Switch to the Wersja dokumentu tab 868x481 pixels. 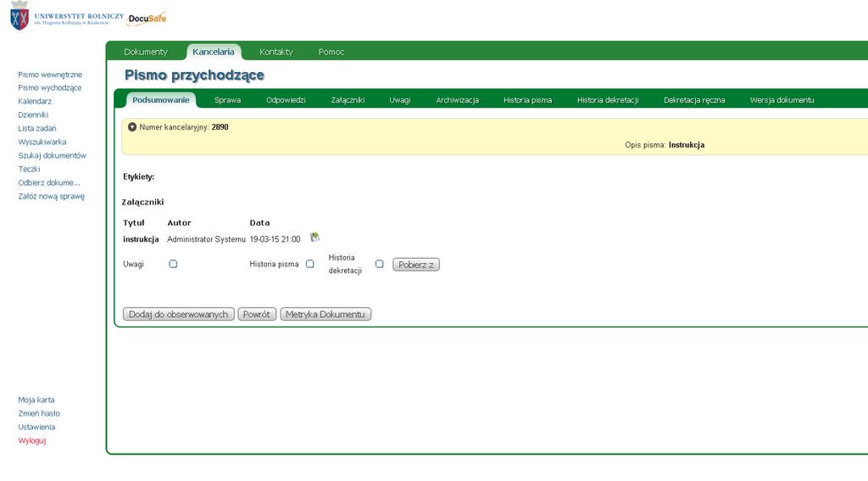(x=782, y=100)
